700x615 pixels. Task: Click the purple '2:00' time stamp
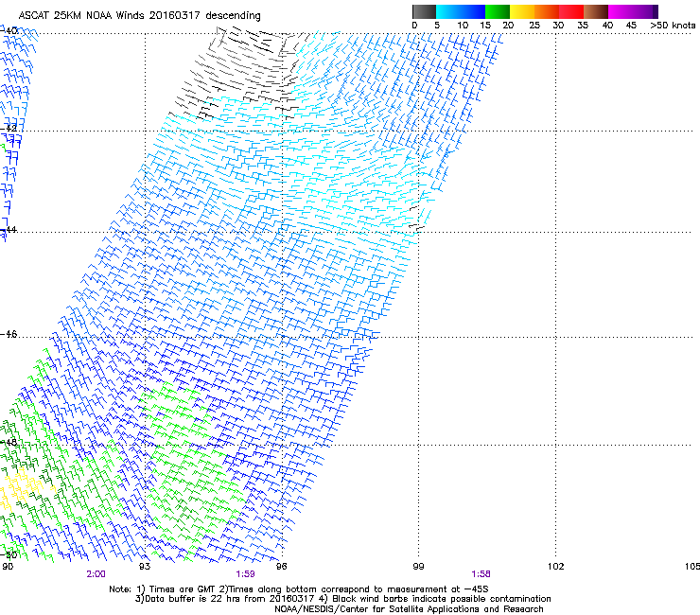pos(96,574)
